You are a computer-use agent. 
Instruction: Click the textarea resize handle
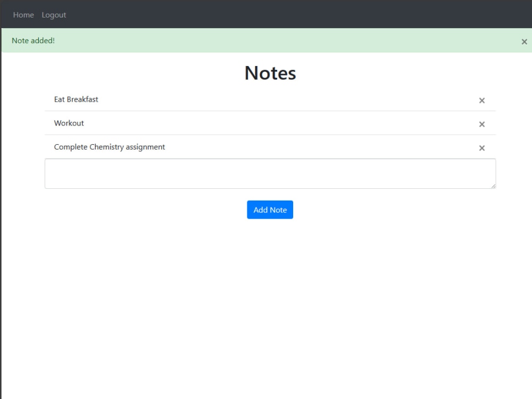pos(494,187)
